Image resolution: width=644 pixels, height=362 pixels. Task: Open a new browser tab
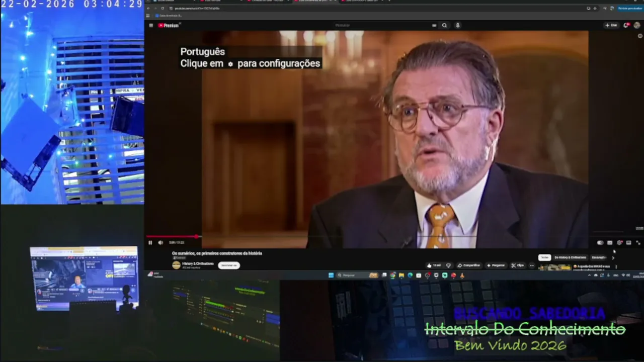[x=389, y=2]
